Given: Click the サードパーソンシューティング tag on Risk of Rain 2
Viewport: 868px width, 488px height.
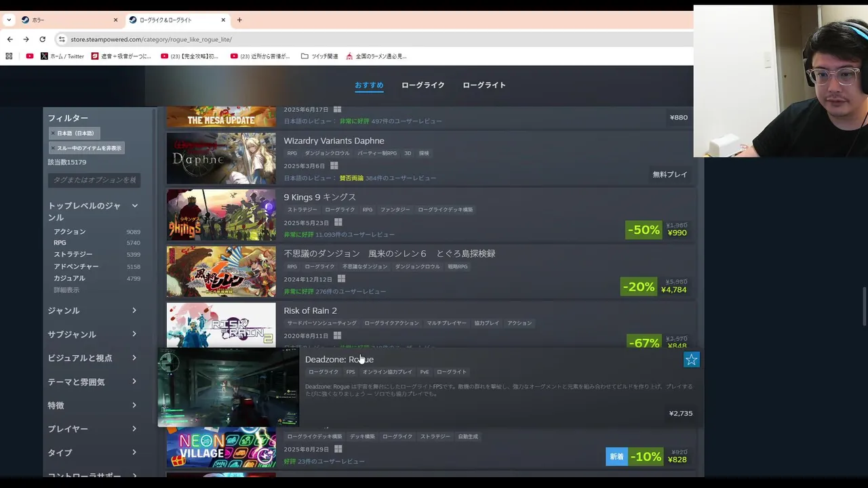Looking at the screenshot, I should [321, 323].
